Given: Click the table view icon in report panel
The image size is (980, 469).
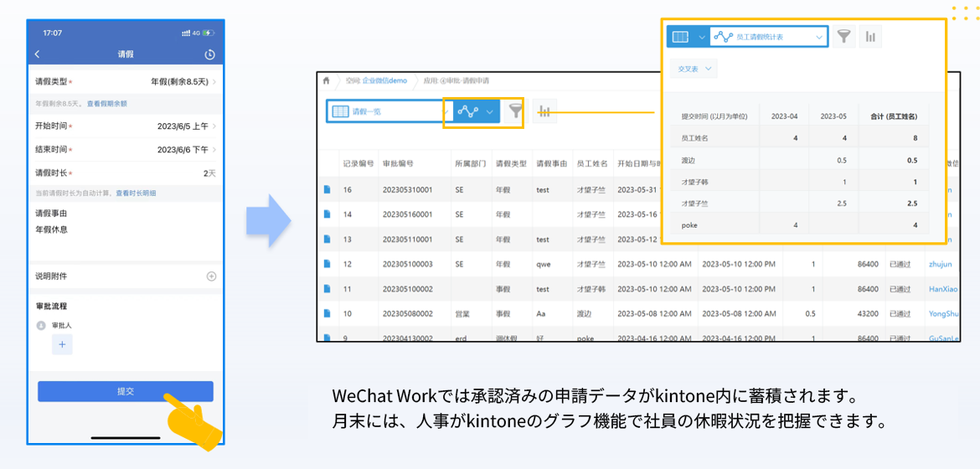Looking at the screenshot, I should (x=680, y=37).
